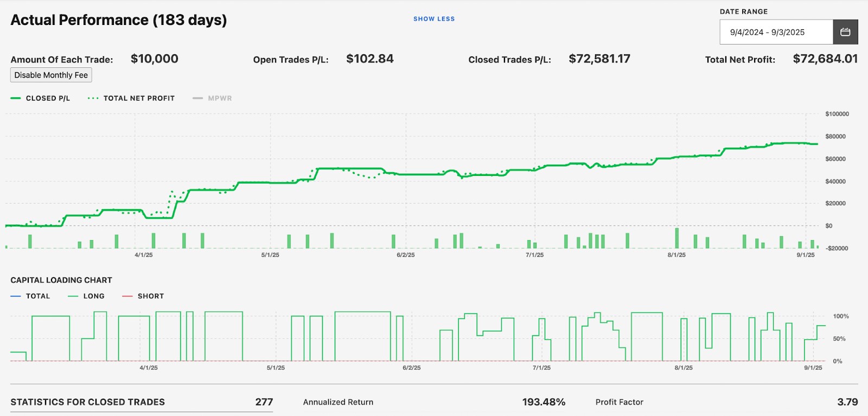
Task: Click the green line icon beside CLOSED P/L
Action: tap(16, 98)
